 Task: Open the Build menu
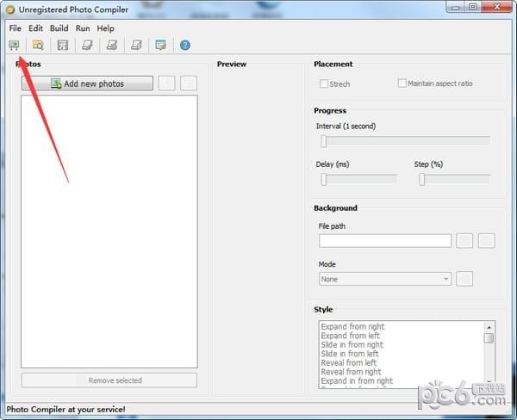(59, 28)
